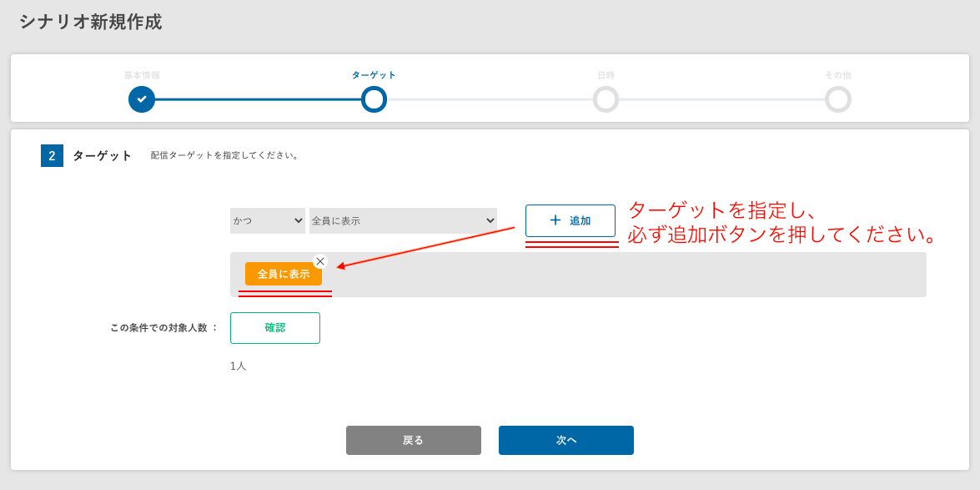
Task: Select the その他 step label
Action: [x=837, y=75]
